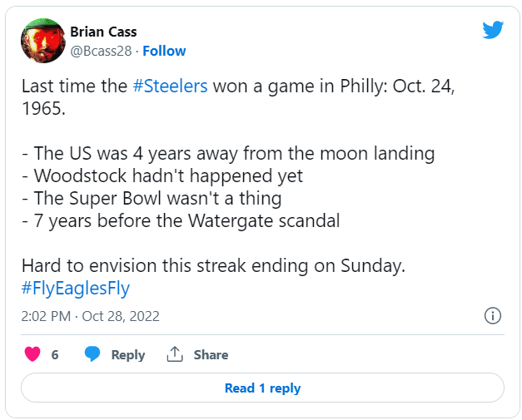Follow Brian Cass

(x=164, y=51)
